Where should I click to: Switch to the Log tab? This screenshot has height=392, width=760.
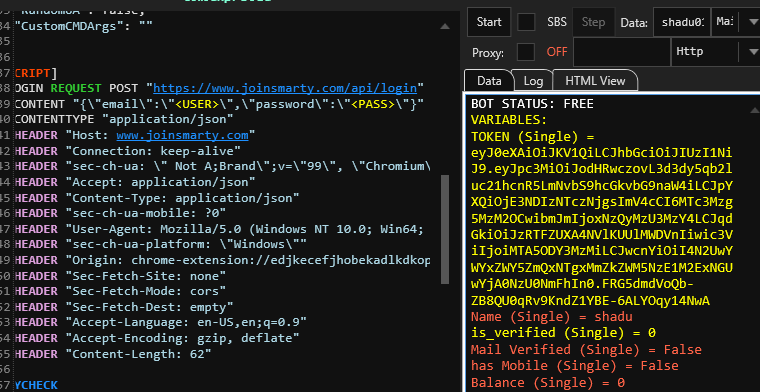pos(533,81)
